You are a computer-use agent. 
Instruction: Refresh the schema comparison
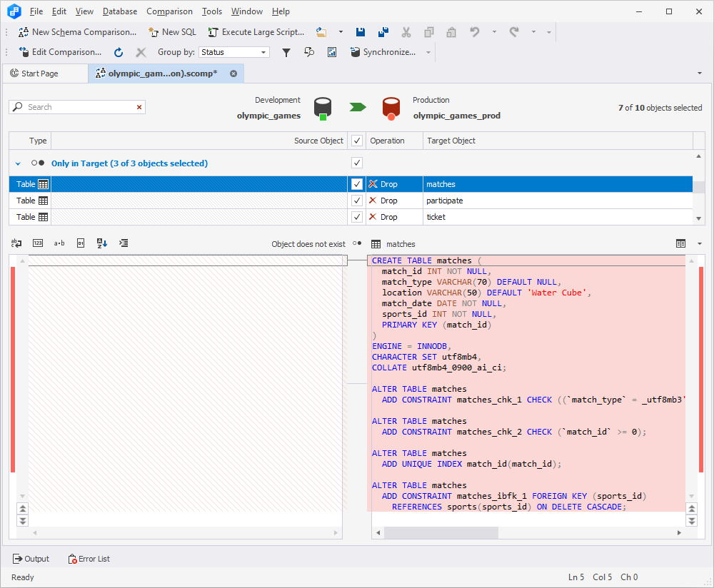(x=119, y=52)
